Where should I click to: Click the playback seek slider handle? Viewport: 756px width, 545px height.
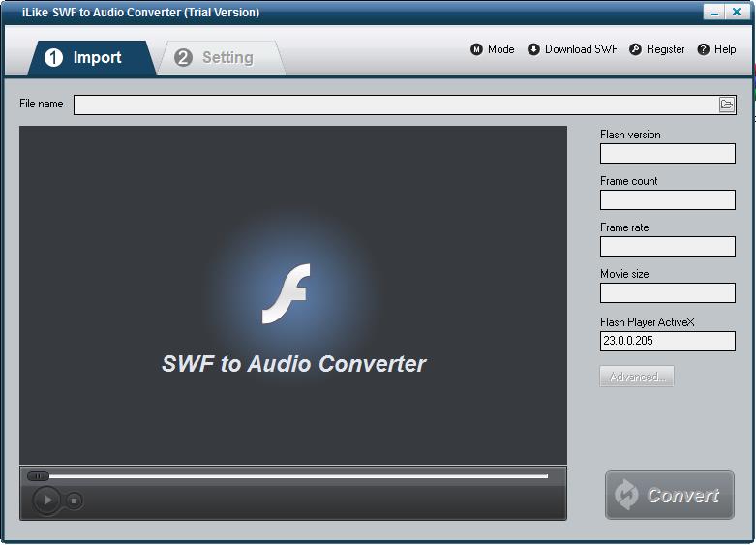pos(38,476)
